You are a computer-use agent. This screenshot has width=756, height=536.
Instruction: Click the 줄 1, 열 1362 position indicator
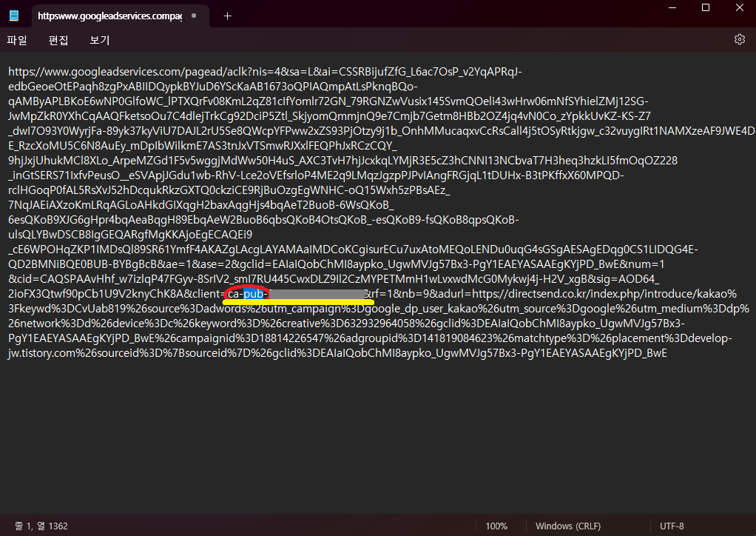tap(41, 526)
